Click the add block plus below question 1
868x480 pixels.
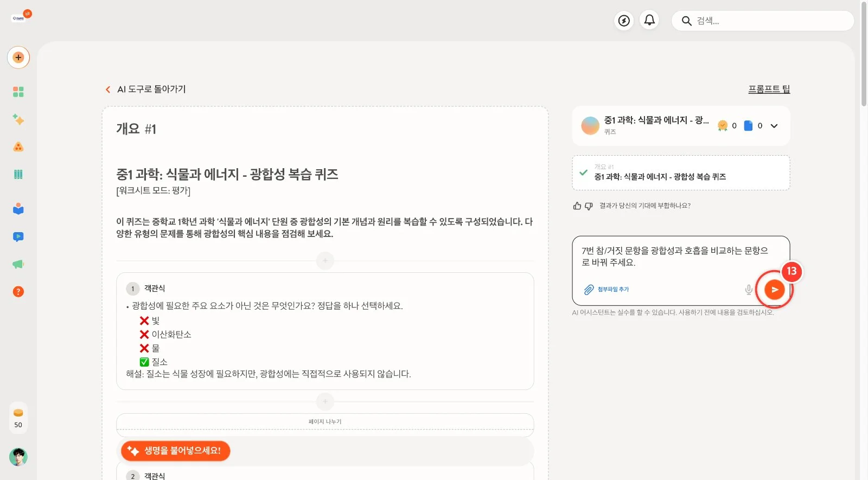pos(325,402)
